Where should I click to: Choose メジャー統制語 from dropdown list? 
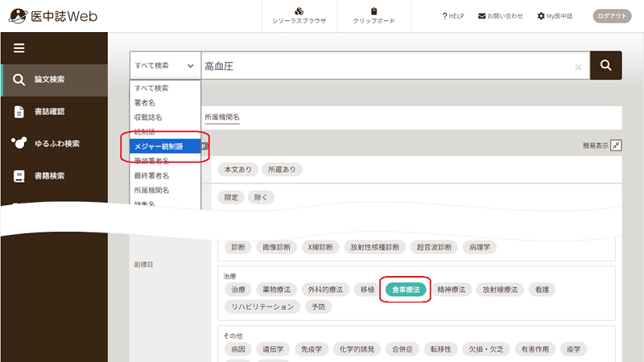pyautogui.click(x=165, y=146)
